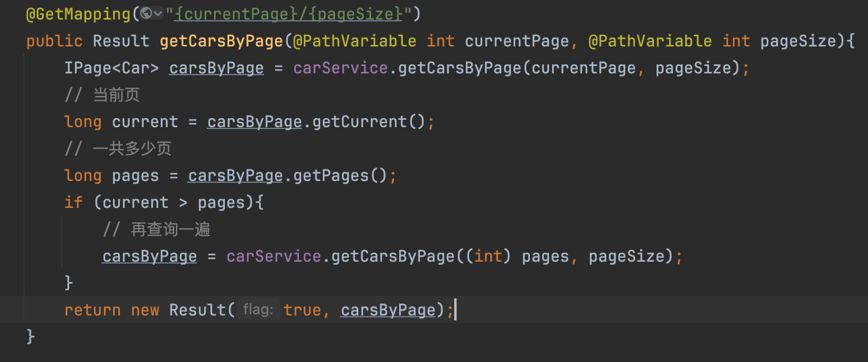
Task: Click carsByPage reassigned inside the if block
Action: click(x=150, y=256)
